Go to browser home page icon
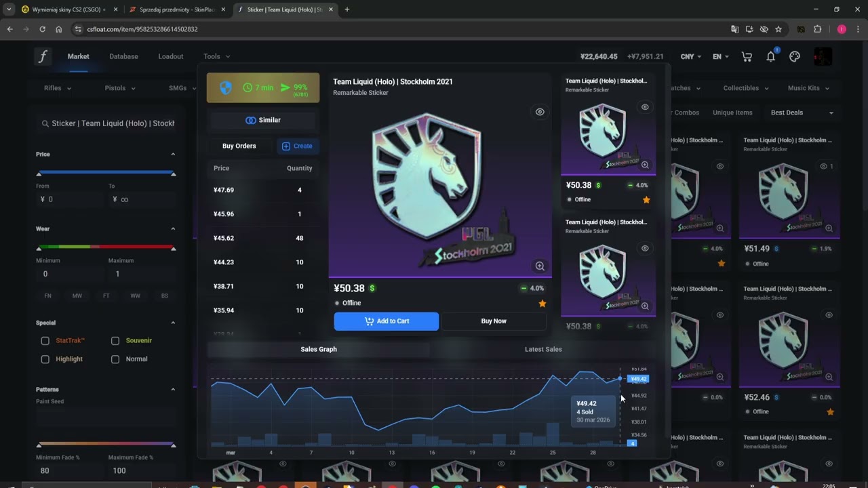The height and width of the screenshot is (488, 868). (x=59, y=29)
